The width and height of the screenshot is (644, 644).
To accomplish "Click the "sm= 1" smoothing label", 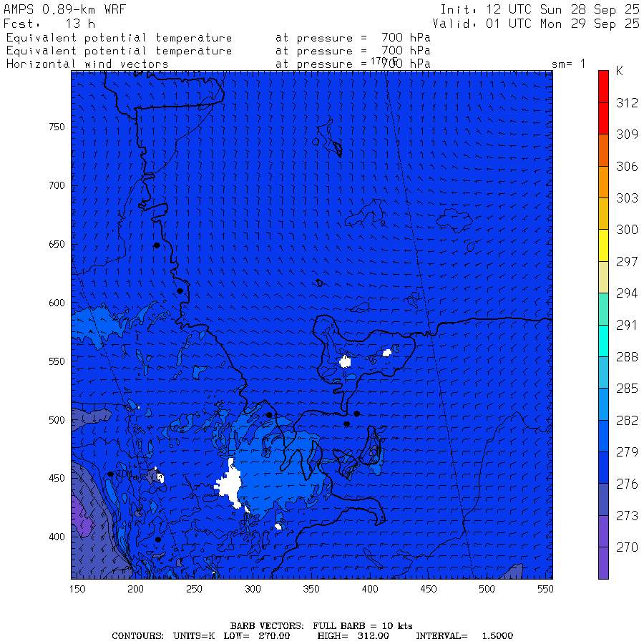I will pyautogui.click(x=568, y=64).
